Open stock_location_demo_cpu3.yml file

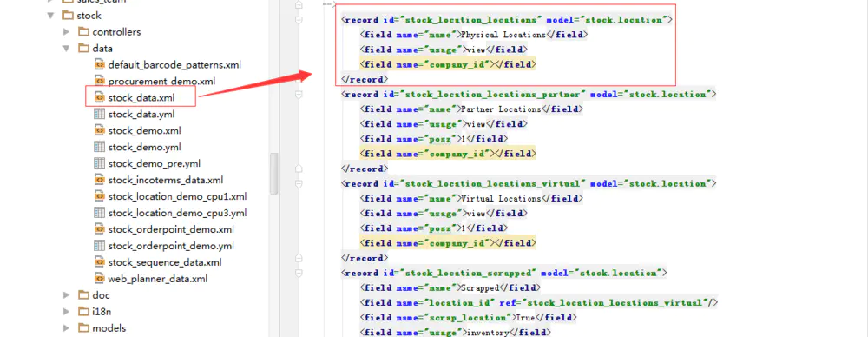tap(177, 213)
